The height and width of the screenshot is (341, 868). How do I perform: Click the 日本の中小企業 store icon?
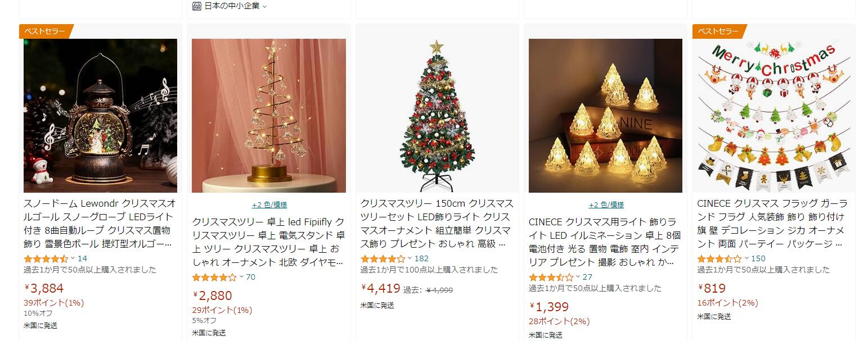coord(196,6)
